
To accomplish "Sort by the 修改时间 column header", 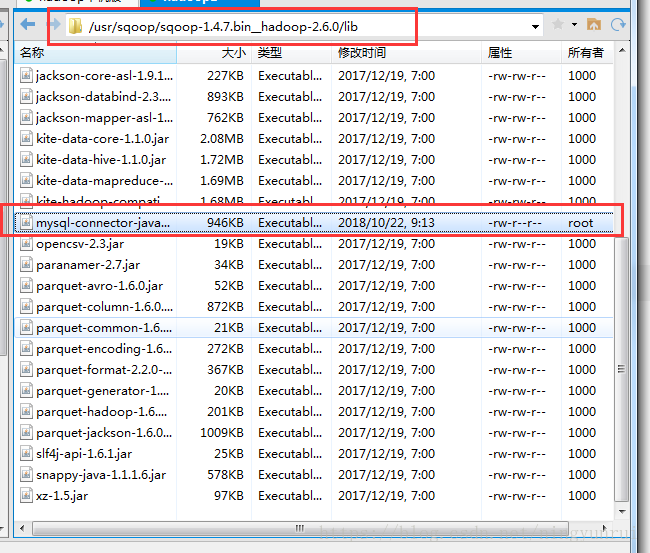I will tap(406, 53).
